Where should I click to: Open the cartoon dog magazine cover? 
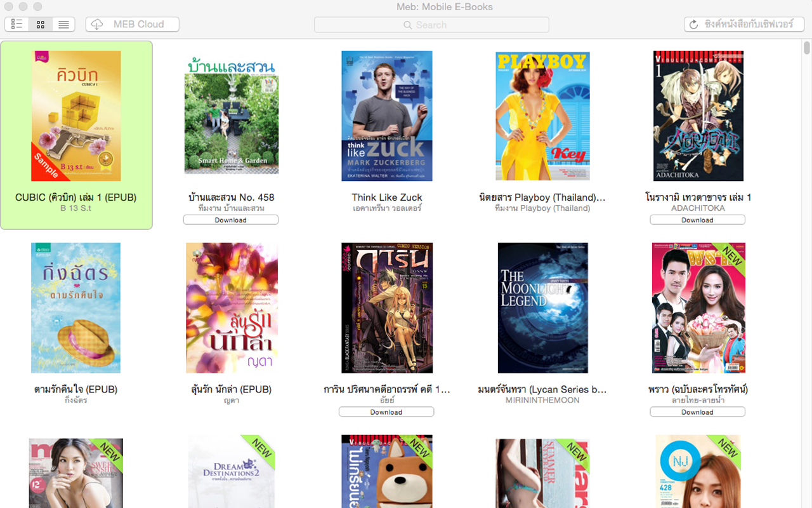[386, 472]
